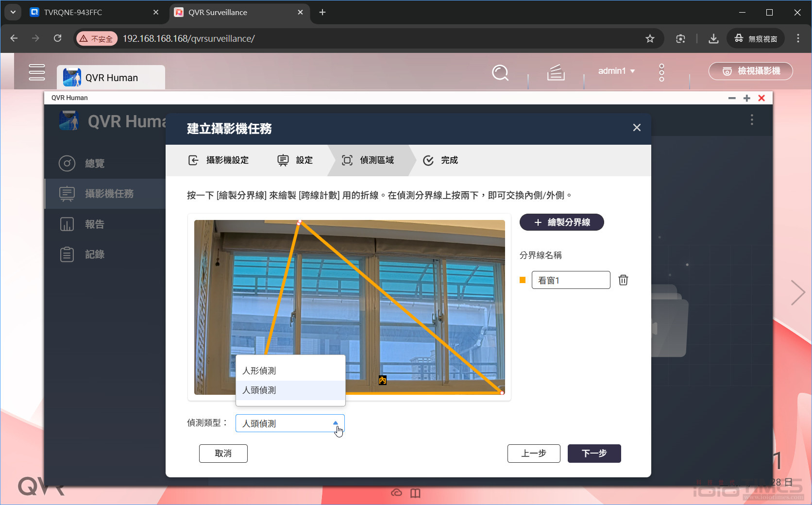Screen dimensions: 812x505
Task: Click the orange boundary color swatch
Action: tap(523, 280)
